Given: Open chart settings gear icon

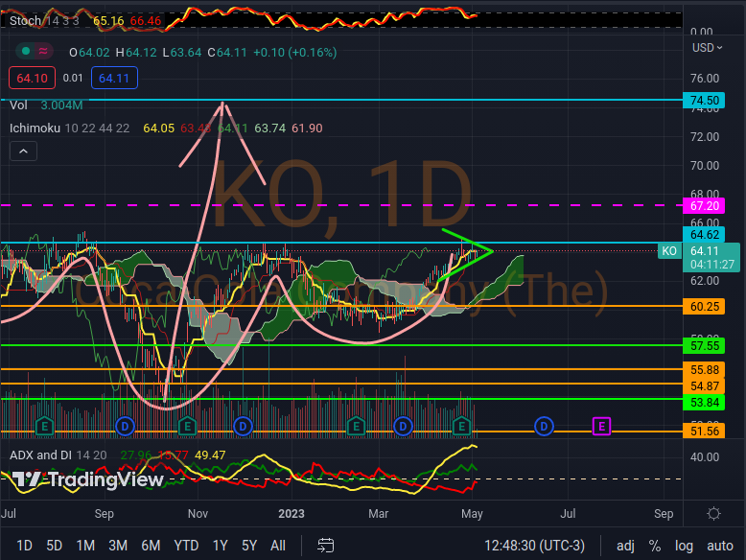Looking at the screenshot, I should [713, 514].
